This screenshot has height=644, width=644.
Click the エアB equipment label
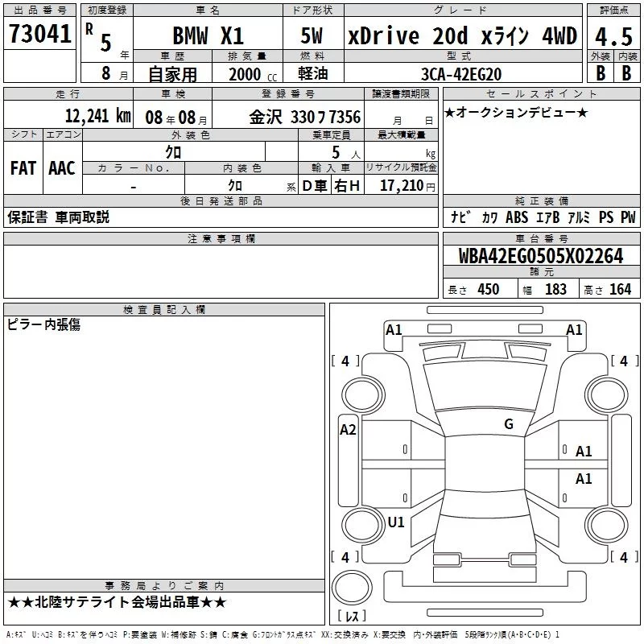tap(547, 217)
